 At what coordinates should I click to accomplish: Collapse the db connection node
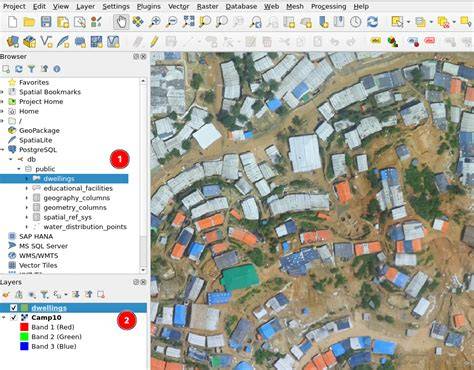click(x=10, y=159)
